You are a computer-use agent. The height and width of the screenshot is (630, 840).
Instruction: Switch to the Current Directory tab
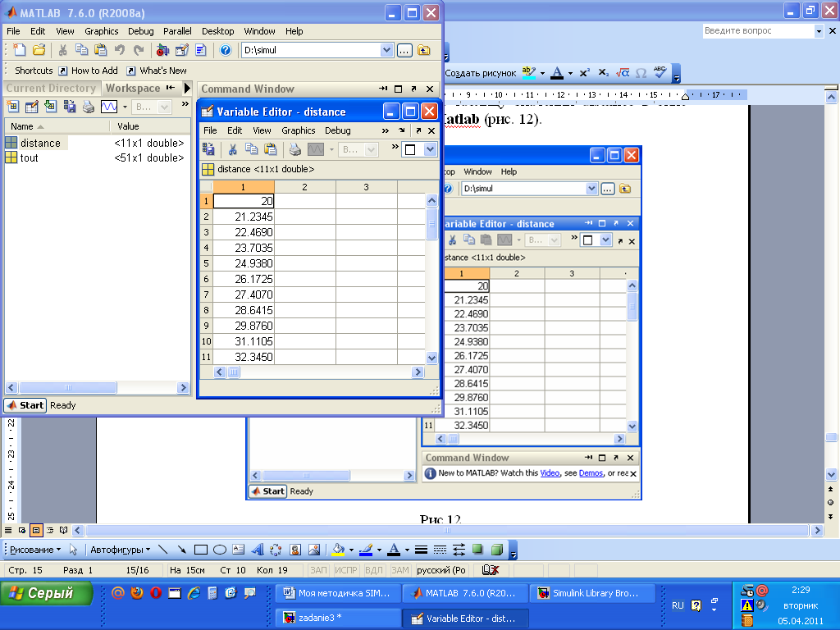(51, 88)
